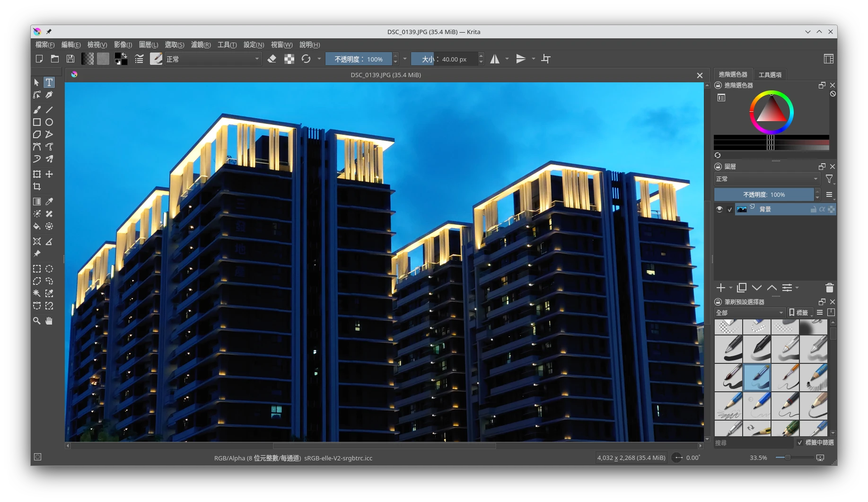
Task: Select the Ellipse shape tool
Action: click(x=49, y=122)
